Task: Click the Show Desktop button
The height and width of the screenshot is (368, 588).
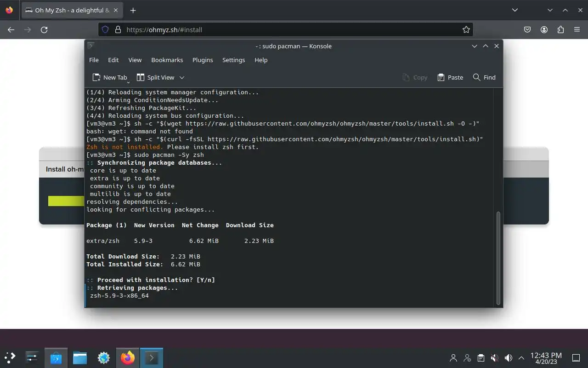Action: pyautogui.click(x=576, y=358)
